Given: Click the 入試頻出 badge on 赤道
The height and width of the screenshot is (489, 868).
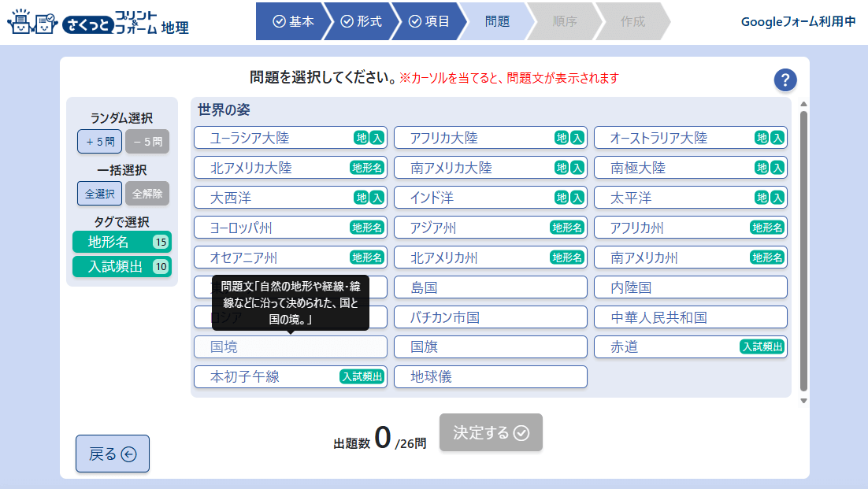Looking at the screenshot, I should (762, 346).
